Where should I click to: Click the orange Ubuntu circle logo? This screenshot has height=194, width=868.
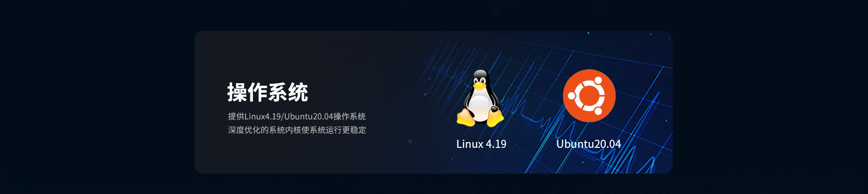(589, 95)
